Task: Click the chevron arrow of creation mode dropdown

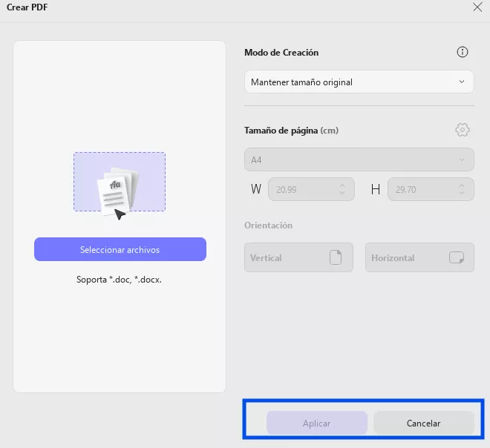Action: click(462, 82)
